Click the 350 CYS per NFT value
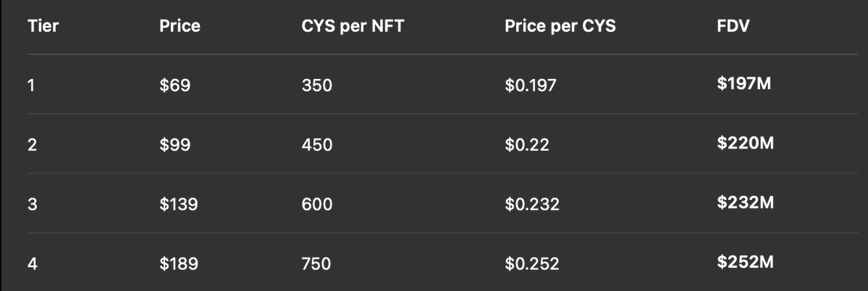The height and width of the screenshot is (291, 868). [316, 85]
